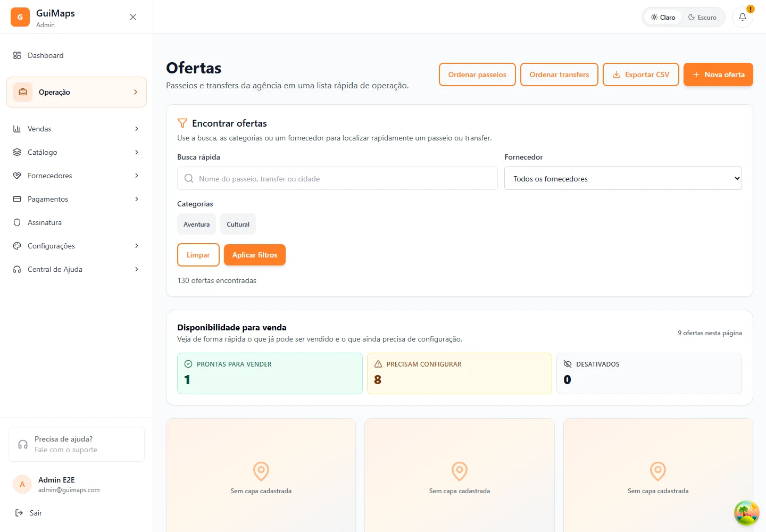Click the Fornecedores handshake icon
The image size is (766, 532).
pyautogui.click(x=17, y=176)
